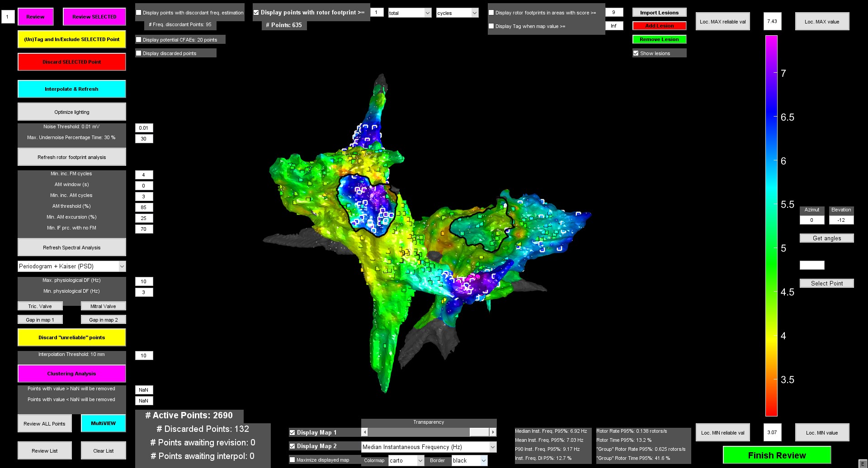Screen dimensions: 868x468
Task: Click the Noise Threshold value field
Action: [x=144, y=128]
